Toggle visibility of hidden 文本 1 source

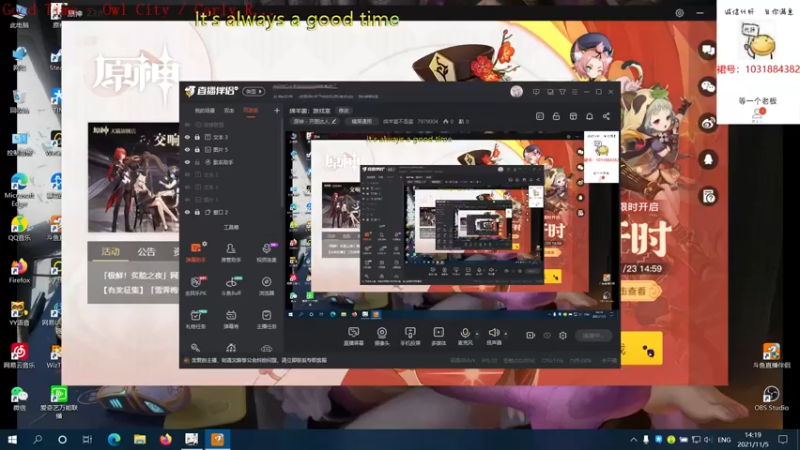[187, 187]
